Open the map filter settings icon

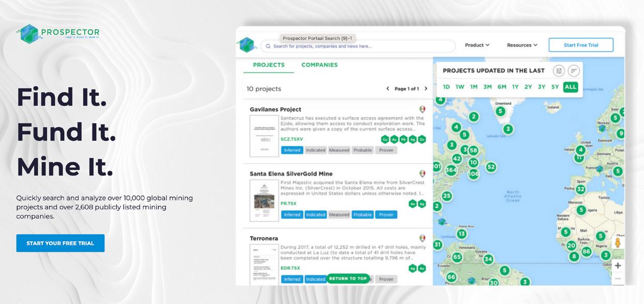click(x=559, y=71)
